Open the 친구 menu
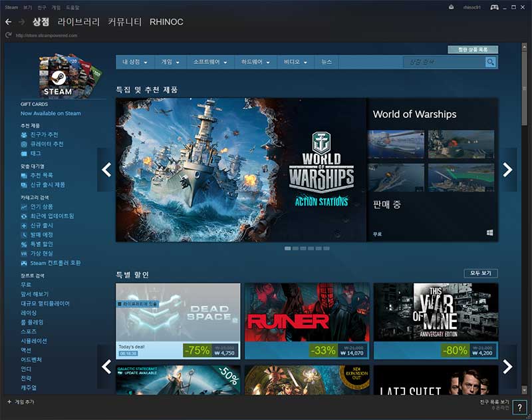 coord(42,7)
